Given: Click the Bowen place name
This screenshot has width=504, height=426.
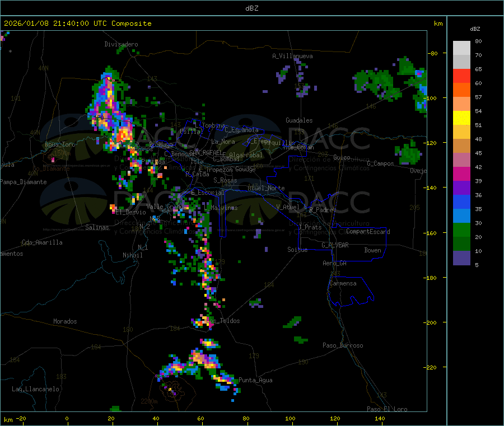Looking at the screenshot, I should (373, 250).
